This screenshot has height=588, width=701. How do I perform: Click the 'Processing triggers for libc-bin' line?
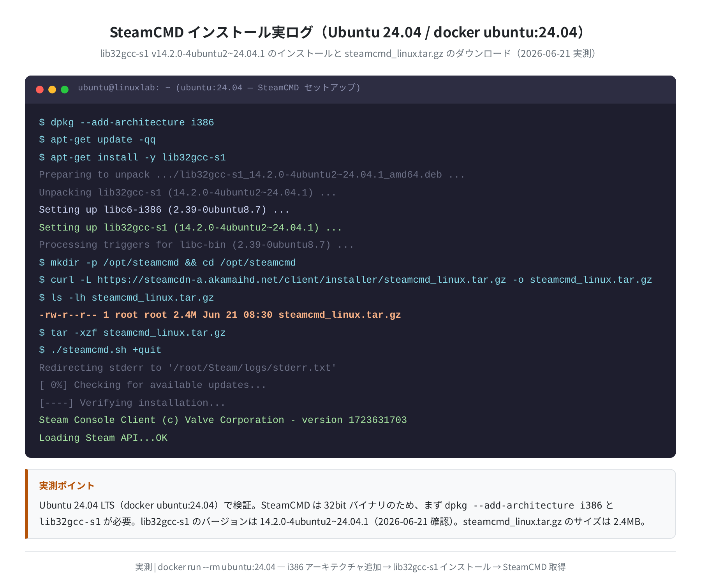(x=196, y=245)
